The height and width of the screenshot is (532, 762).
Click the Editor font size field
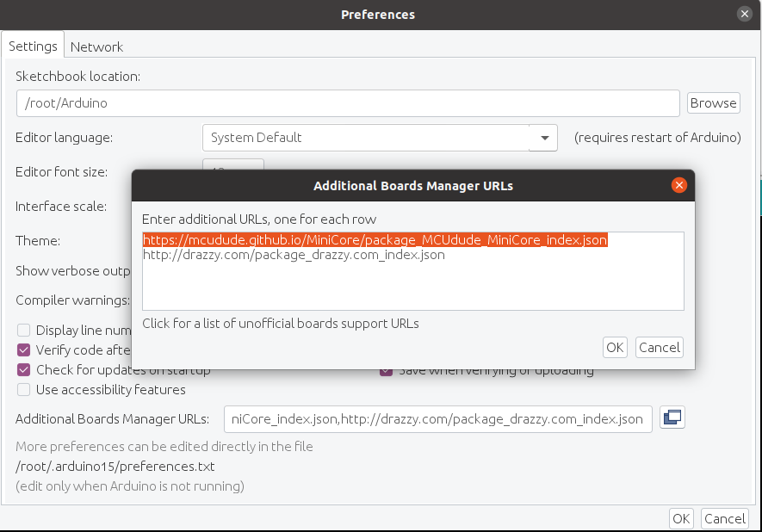coord(233,164)
